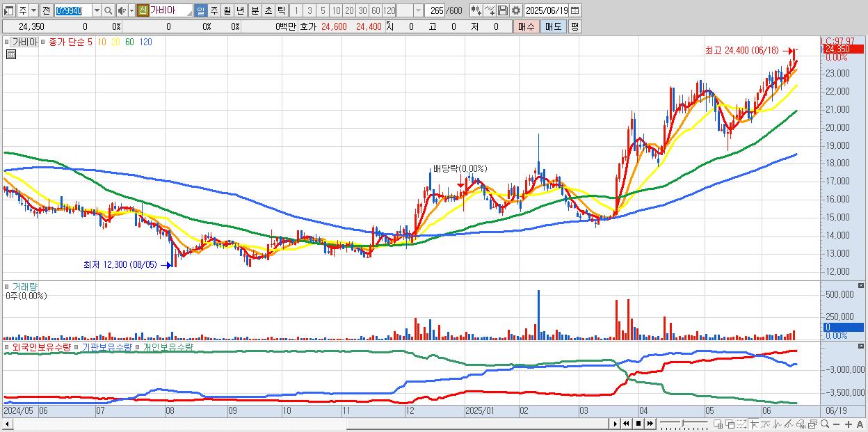This screenshot has width=868, height=432.
Task: Select the 년 yearly period toggle
Action: [240, 10]
